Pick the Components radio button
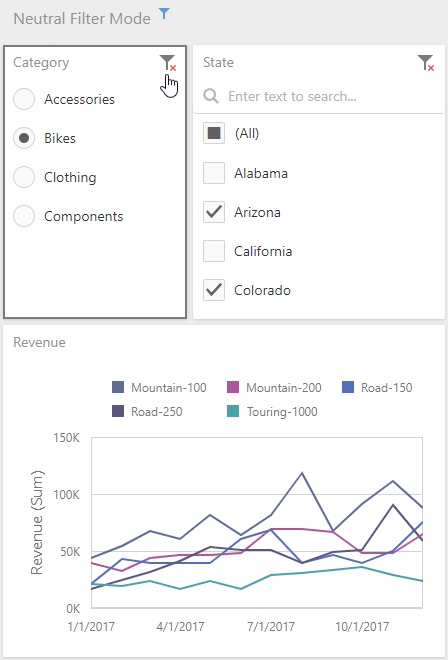 pos(24,216)
